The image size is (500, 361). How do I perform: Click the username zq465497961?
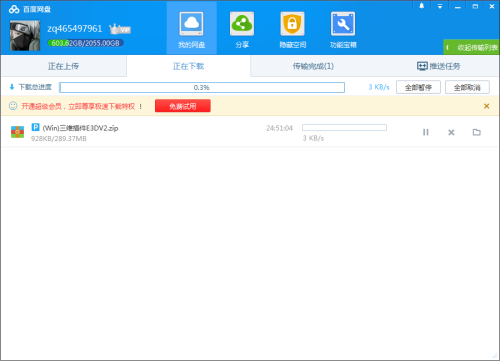[x=75, y=29]
